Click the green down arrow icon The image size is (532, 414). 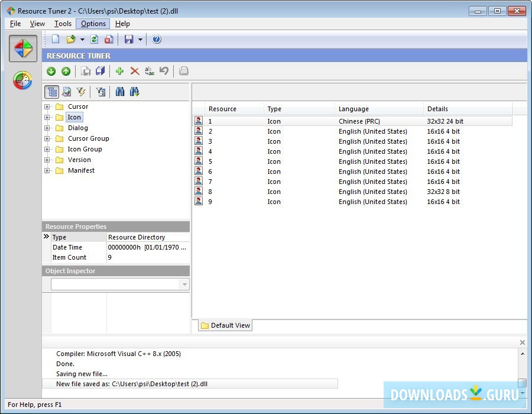(51, 71)
